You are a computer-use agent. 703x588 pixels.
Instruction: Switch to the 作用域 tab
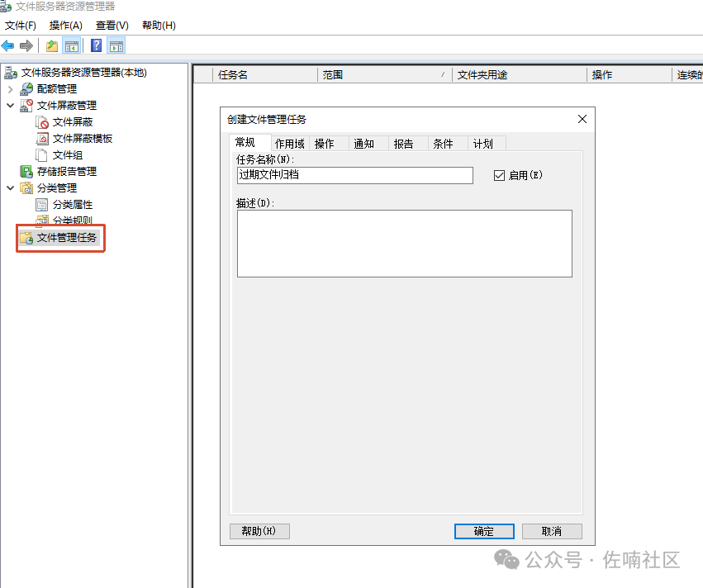coord(290,144)
